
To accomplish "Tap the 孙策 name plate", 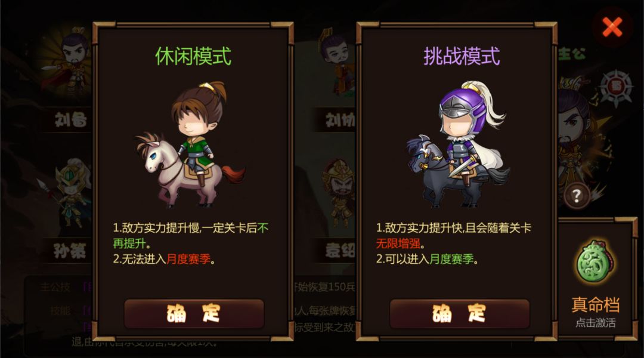I will [68, 251].
